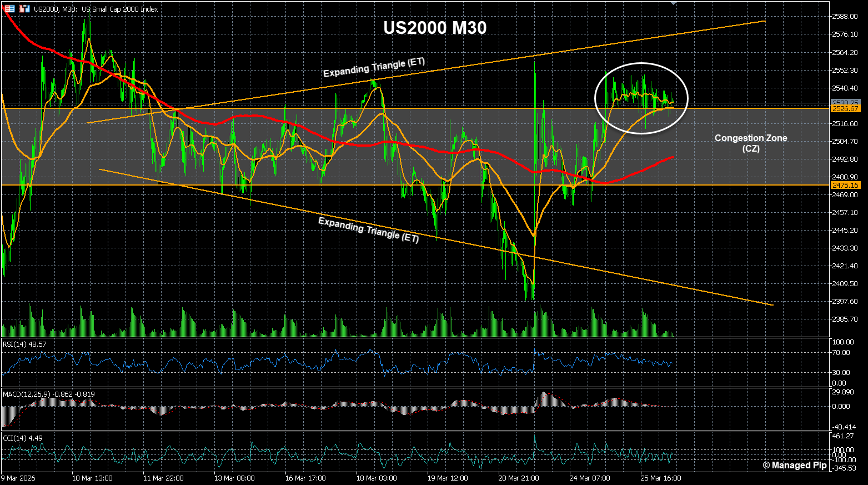Click the 461.27 value on the CCI scale
This screenshot has width=868, height=485.
click(x=843, y=436)
